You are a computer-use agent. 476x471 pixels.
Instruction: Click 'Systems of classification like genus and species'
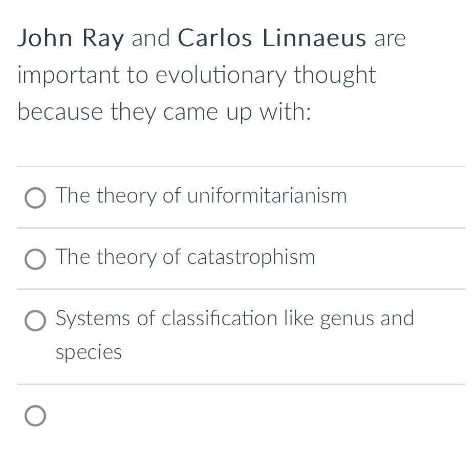tap(235, 318)
